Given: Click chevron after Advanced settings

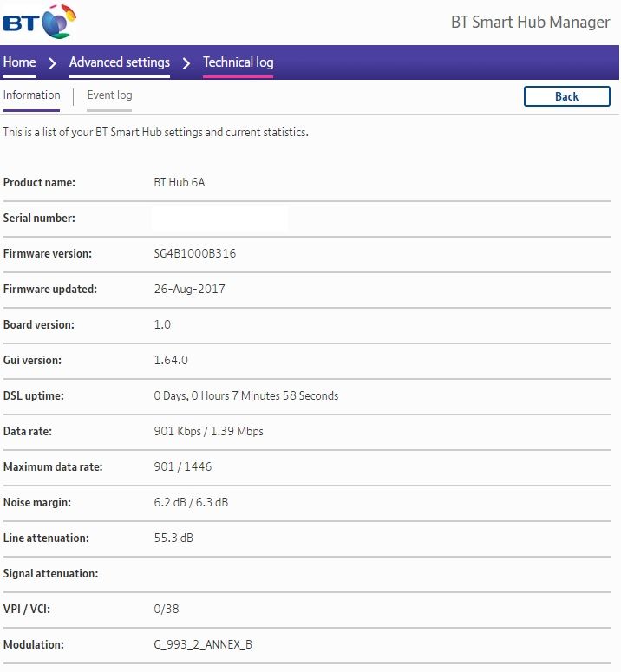Looking at the screenshot, I should 186,63.
